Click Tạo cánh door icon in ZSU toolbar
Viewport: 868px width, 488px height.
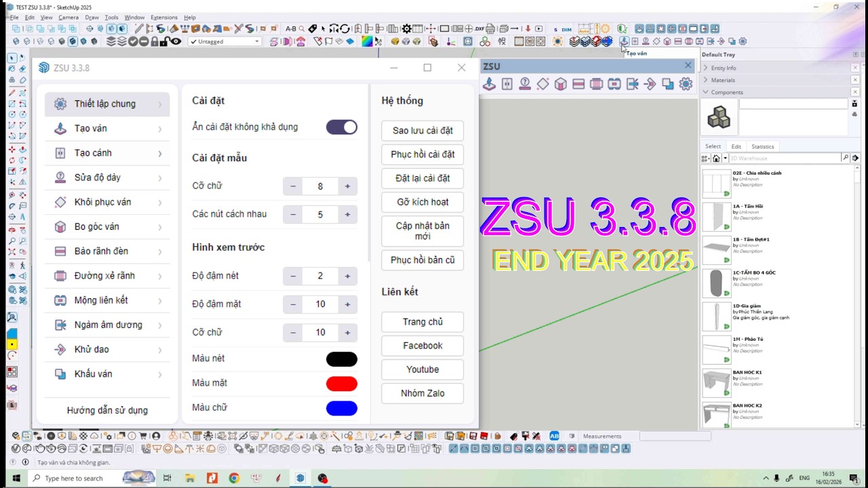pyautogui.click(x=507, y=84)
